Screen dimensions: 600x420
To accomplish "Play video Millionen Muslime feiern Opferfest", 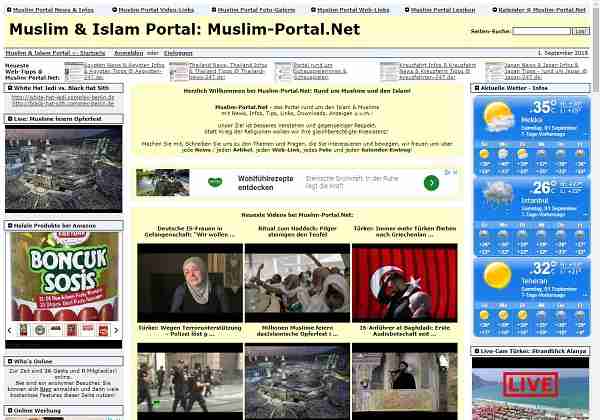I will (x=297, y=381).
